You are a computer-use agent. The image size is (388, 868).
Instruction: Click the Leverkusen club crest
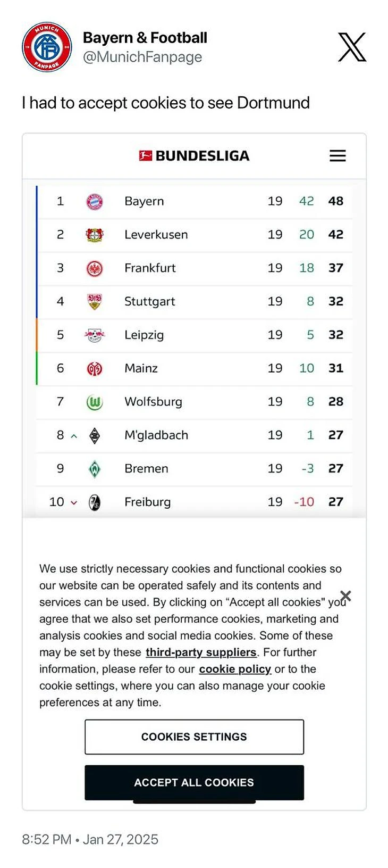click(x=95, y=235)
